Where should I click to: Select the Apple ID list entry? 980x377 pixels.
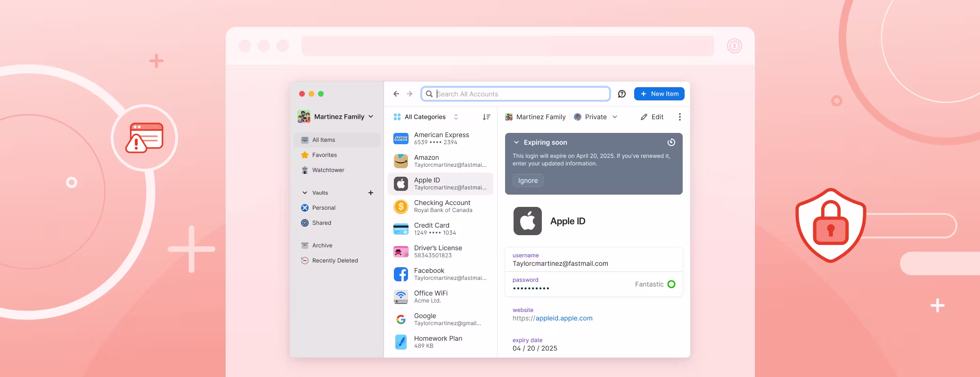441,184
